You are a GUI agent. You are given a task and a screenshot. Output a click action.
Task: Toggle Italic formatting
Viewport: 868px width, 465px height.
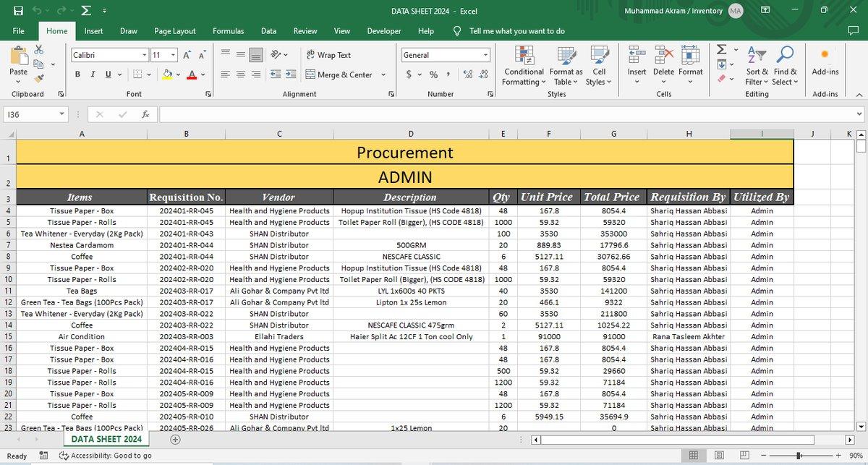click(93, 74)
